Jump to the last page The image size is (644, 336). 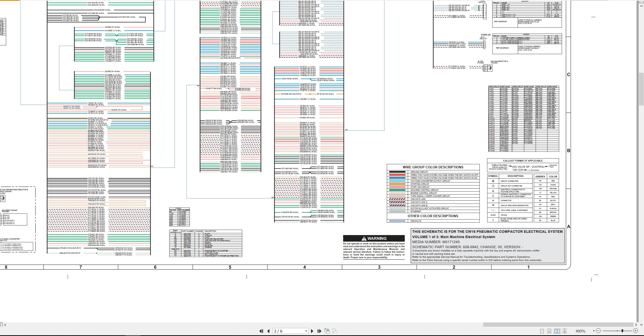319,331
